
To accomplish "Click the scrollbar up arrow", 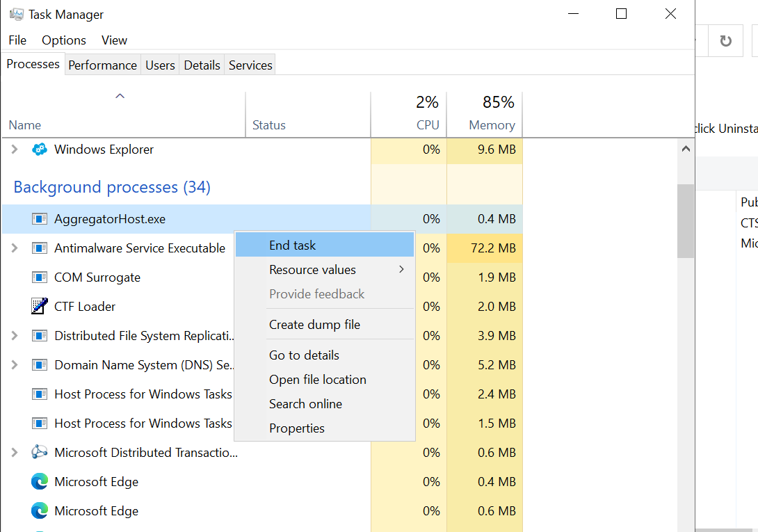I will pos(686,149).
